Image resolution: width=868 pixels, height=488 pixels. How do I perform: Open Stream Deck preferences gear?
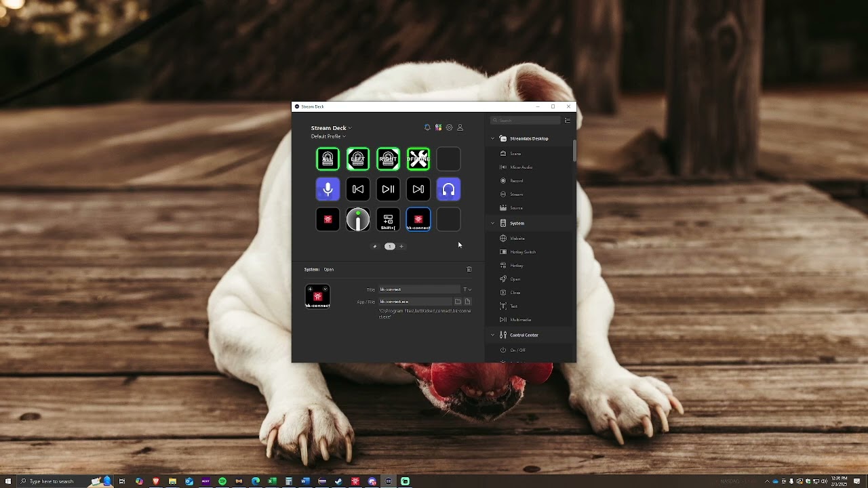(449, 127)
